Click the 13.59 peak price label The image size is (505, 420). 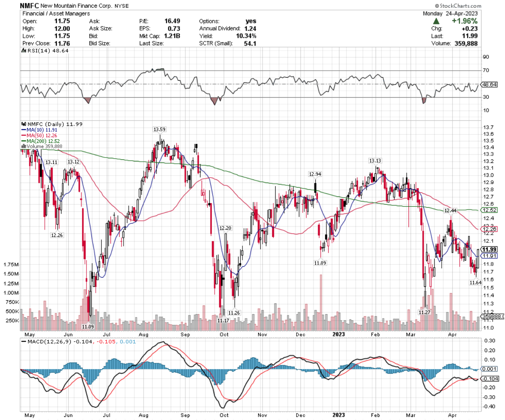[x=159, y=130]
